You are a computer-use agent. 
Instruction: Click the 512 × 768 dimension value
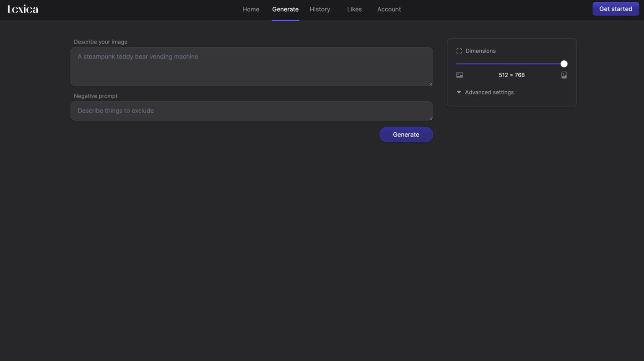[512, 75]
